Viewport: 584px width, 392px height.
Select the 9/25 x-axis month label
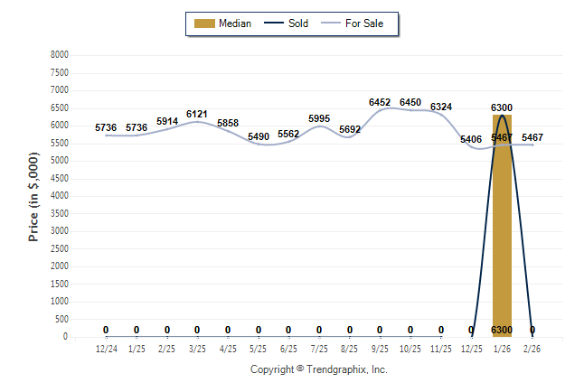380,347
